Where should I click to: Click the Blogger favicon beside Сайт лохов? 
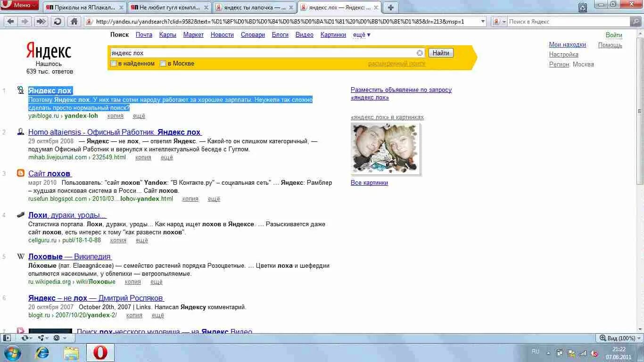coord(21,173)
